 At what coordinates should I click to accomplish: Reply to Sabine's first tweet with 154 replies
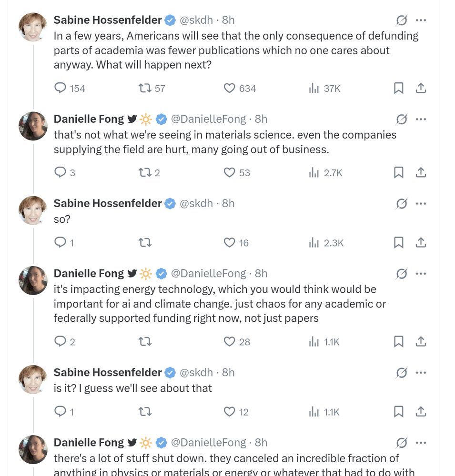[61, 88]
